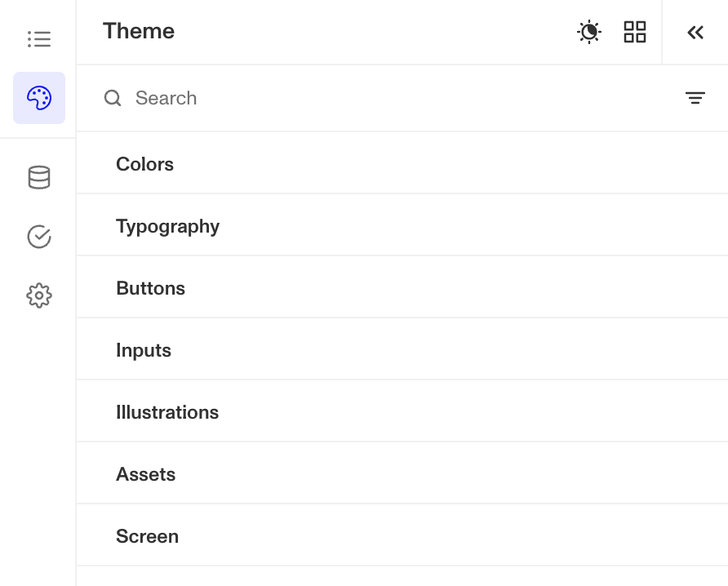Open the list outline panel in sidebar
The image size is (728, 586).
pyautogui.click(x=38, y=38)
